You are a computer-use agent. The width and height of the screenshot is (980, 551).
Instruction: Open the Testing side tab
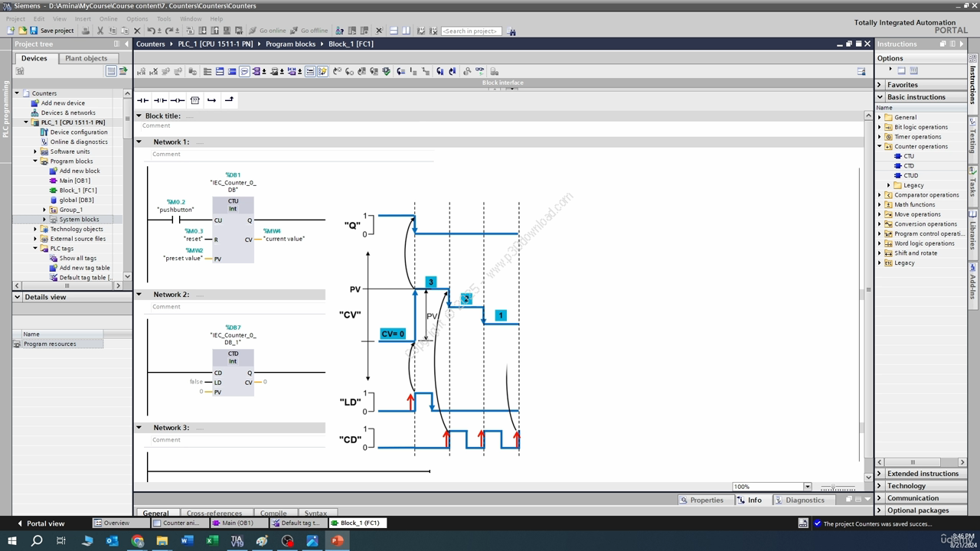tap(973, 136)
